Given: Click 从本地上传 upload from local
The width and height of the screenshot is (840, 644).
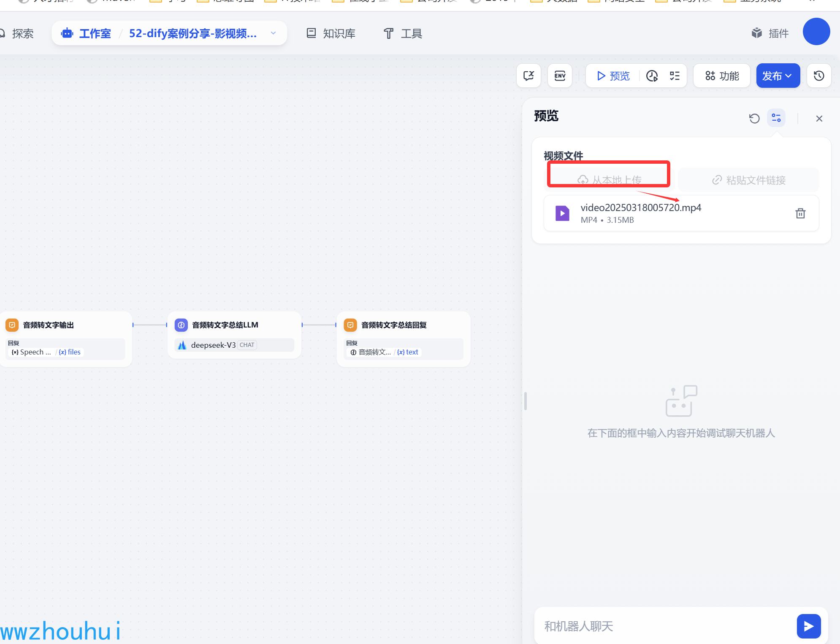Looking at the screenshot, I should (x=609, y=180).
